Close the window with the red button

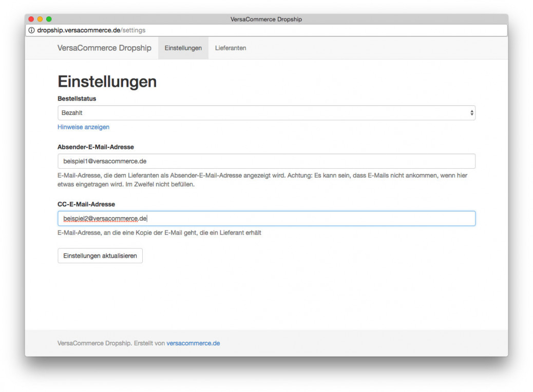coord(31,19)
